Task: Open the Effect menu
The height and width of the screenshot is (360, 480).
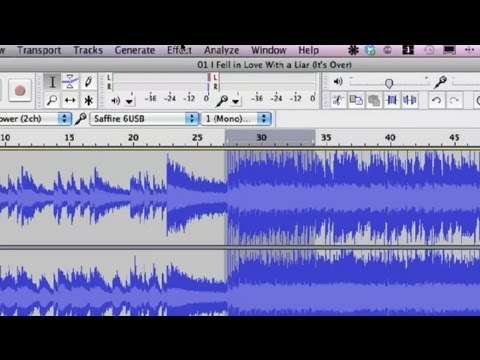Action: tap(179, 50)
